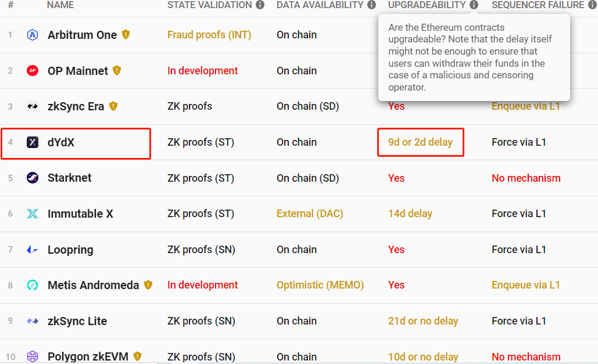Click the SEQUENCER FAILURE column header
Image resolution: width=598 pixels, height=364 pixels.
pos(538,5)
